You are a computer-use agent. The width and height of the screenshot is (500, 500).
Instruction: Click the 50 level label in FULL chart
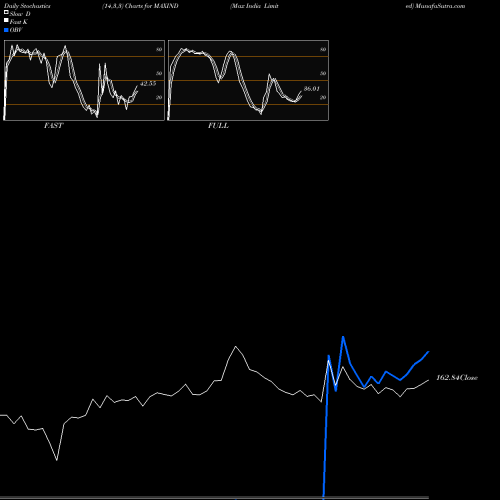pyautogui.click(x=323, y=73)
